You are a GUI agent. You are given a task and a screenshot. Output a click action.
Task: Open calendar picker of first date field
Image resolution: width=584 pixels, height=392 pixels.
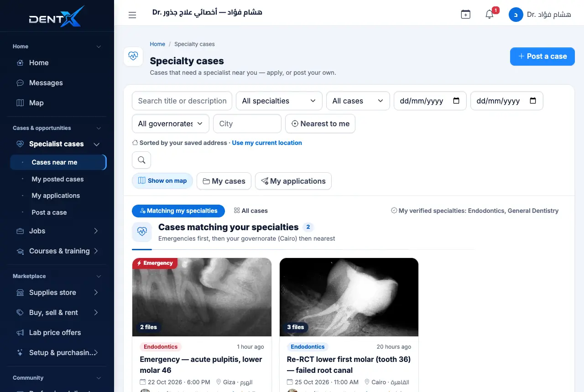pos(456,101)
